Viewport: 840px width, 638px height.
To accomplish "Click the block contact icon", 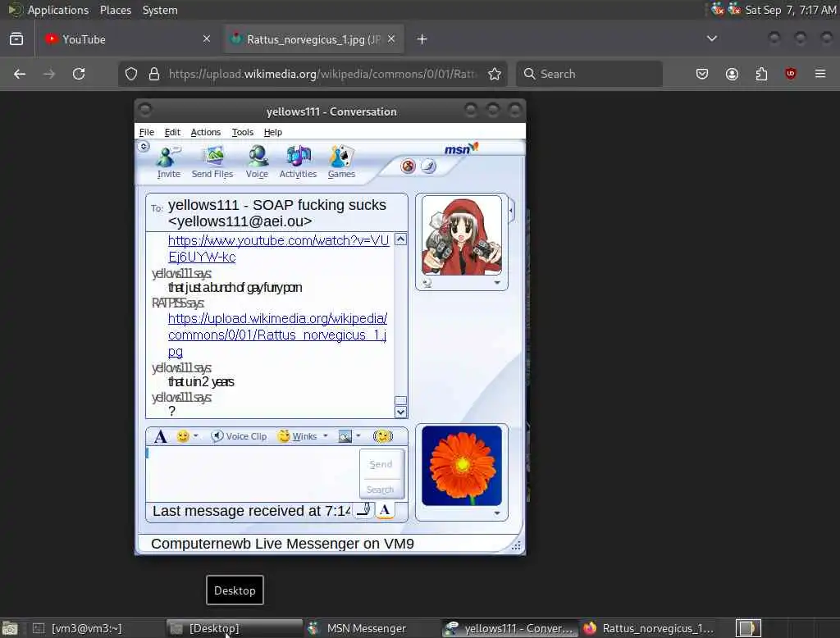I will (409, 166).
